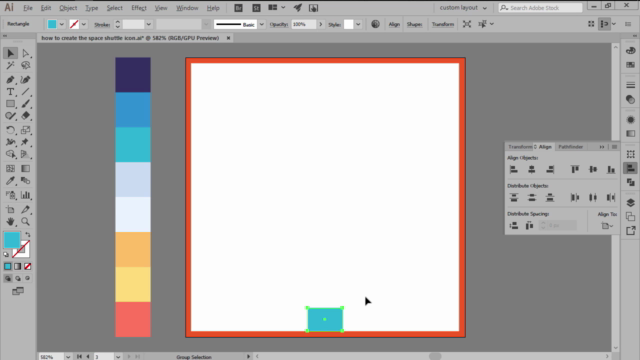Close the space shuttle icon document tab
Image resolution: width=640 pixels, height=360 pixels.
point(229,38)
